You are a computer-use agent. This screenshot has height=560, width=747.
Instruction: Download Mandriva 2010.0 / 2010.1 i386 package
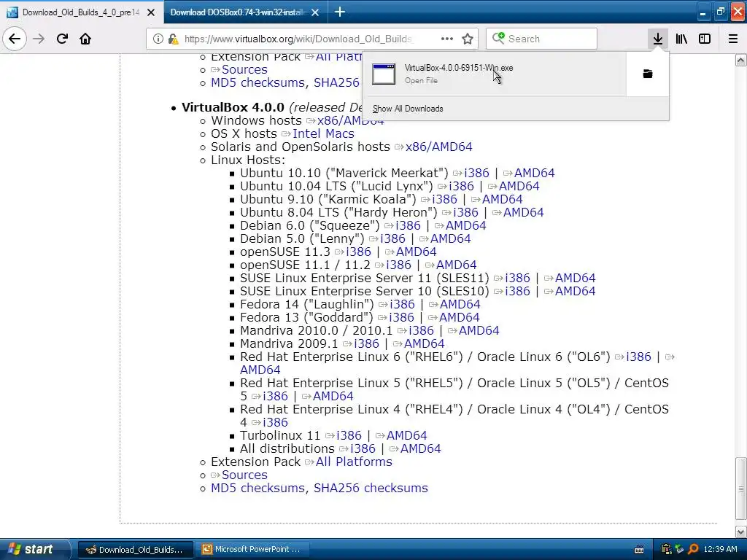point(422,330)
